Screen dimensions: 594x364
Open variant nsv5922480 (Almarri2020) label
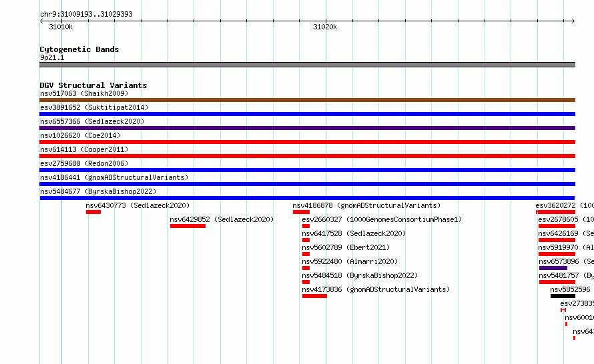(x=350, y=261)
